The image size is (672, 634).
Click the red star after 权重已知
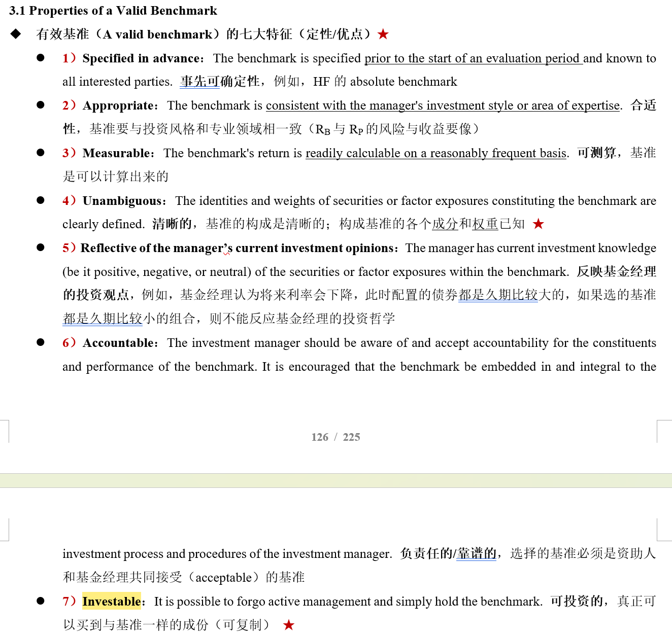coord(539,224)
